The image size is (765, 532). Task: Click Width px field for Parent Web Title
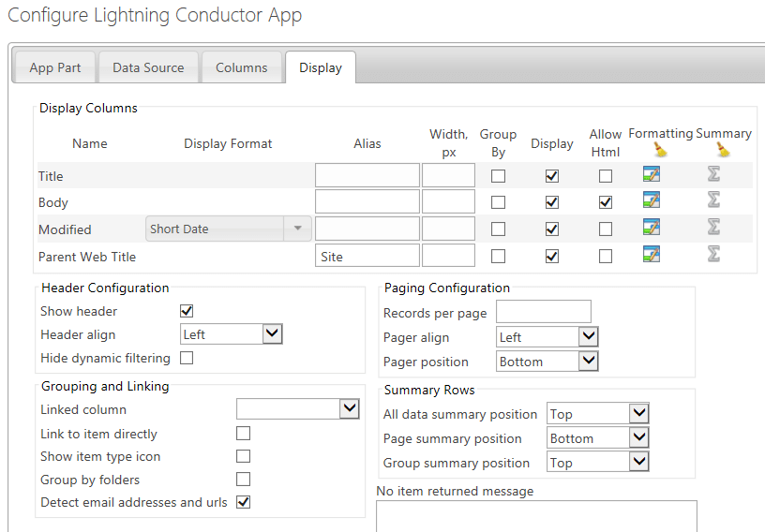pos(448,256)
